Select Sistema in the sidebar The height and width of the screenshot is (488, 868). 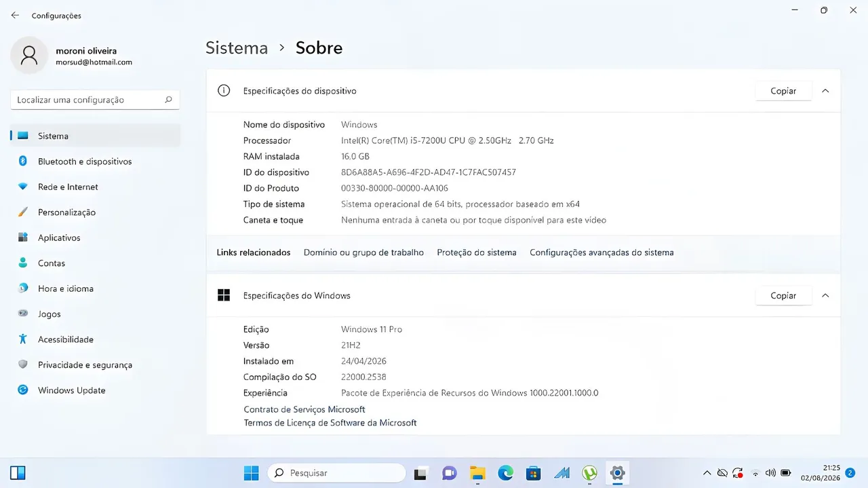click(x=96, y=136)
